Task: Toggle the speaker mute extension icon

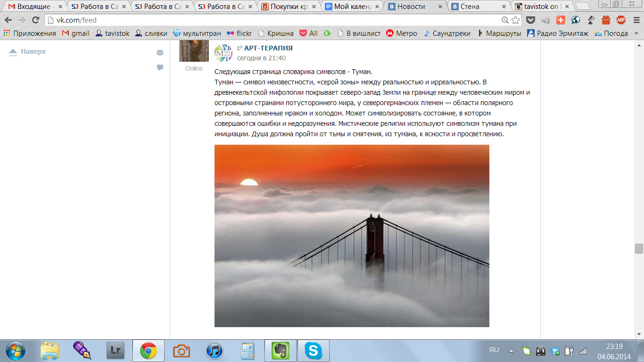Action: point(545,20)
